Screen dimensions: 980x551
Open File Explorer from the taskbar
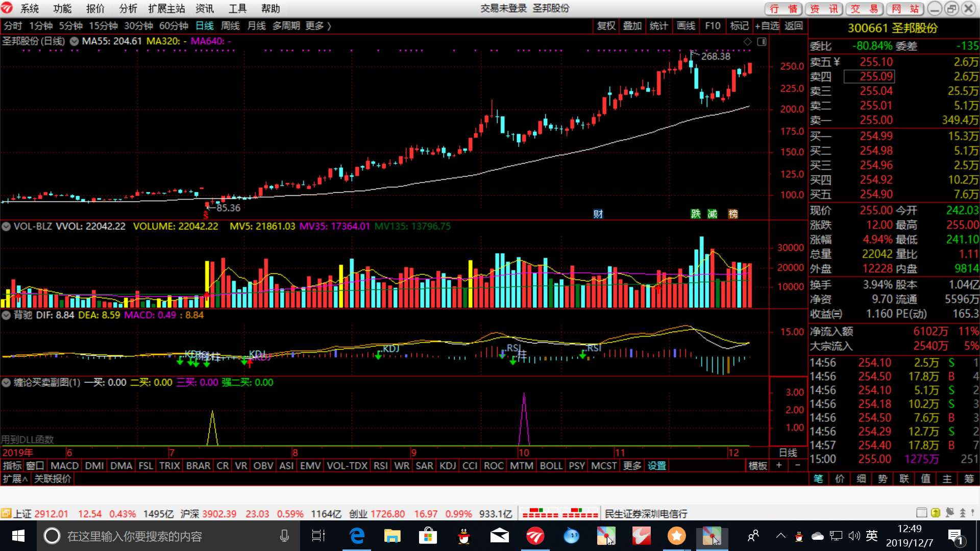coord(392,536)
